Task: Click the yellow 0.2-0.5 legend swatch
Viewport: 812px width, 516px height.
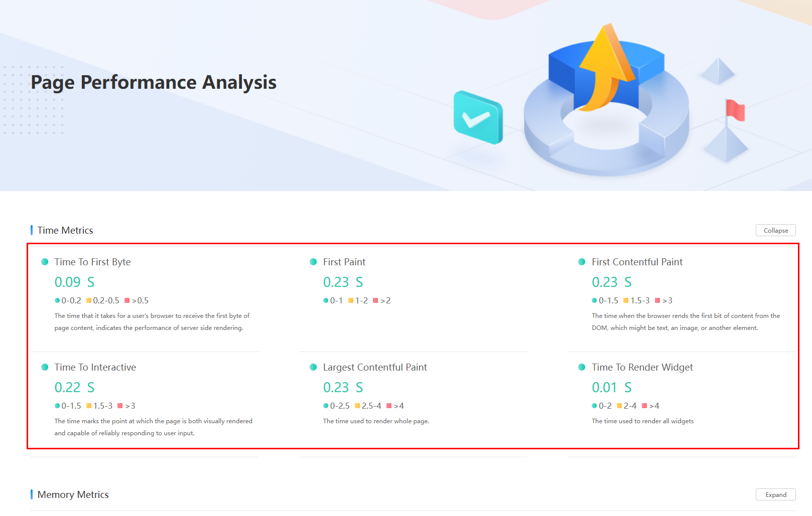Action: pyautogui.click(x=89, y=300)
